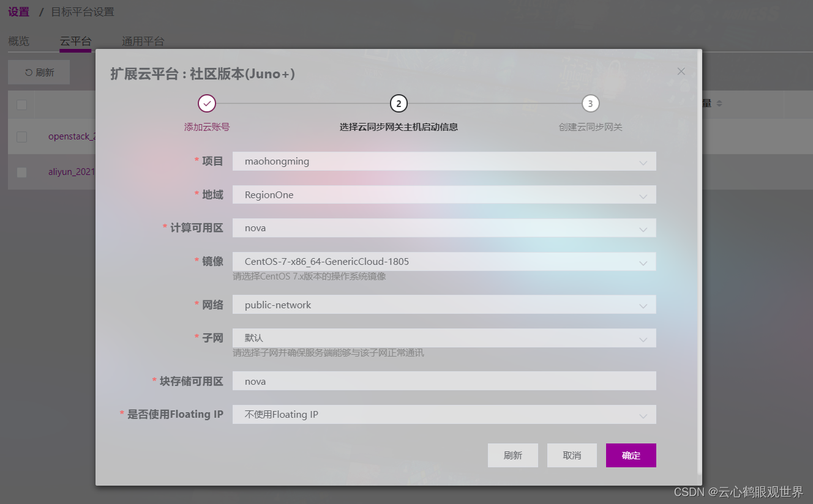Click the dialog title 扩展云平台 : 社区版本(Juno+)
813x504 pixels.
click(x=203, y=74)
